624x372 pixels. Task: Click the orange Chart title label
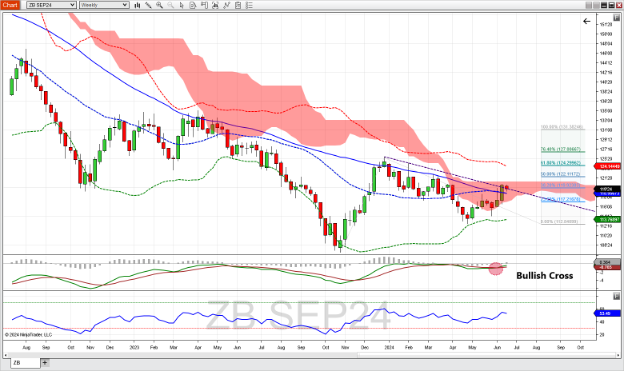[10, 5]
